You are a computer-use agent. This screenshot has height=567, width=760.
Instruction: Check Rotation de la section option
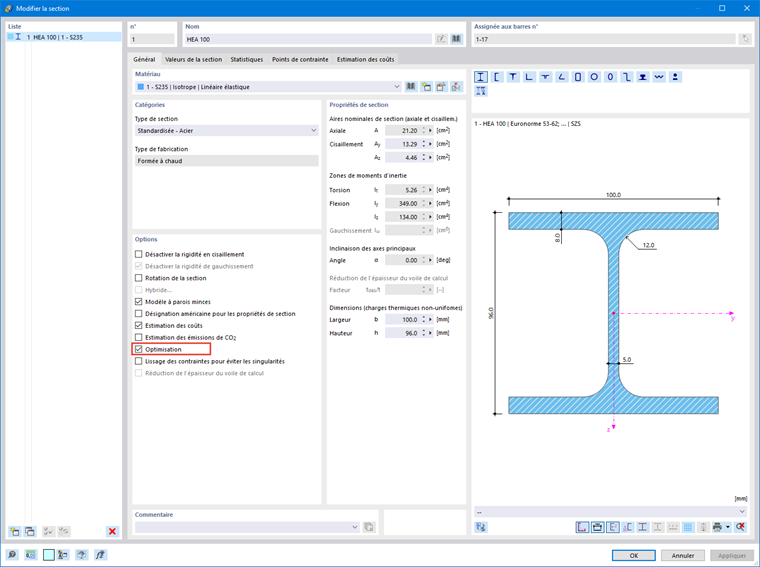139,278
